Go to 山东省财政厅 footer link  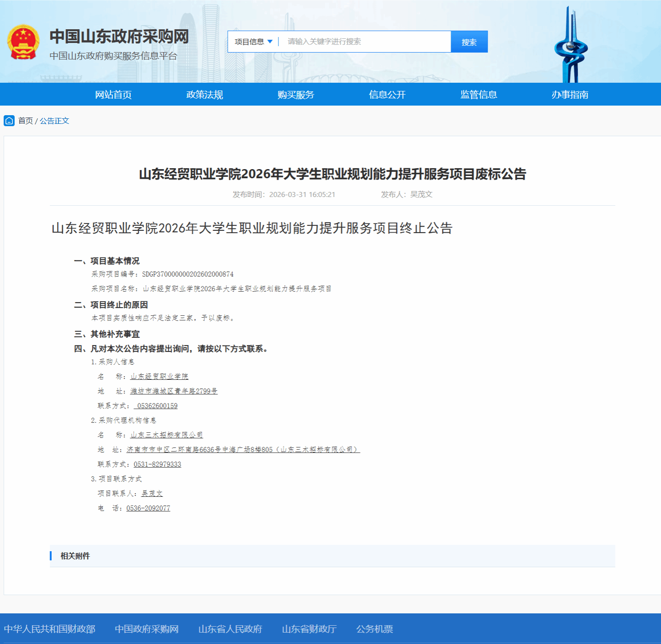[x=309, y=629]
